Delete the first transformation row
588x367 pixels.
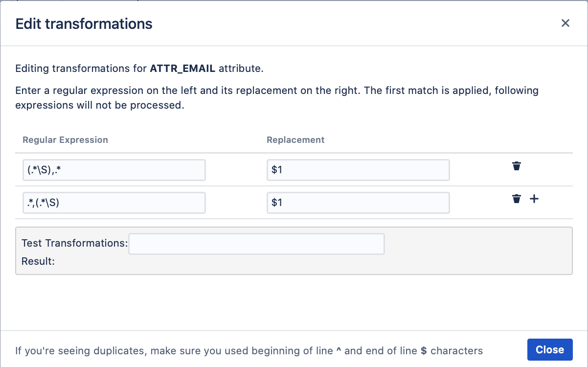pos(517,166)
